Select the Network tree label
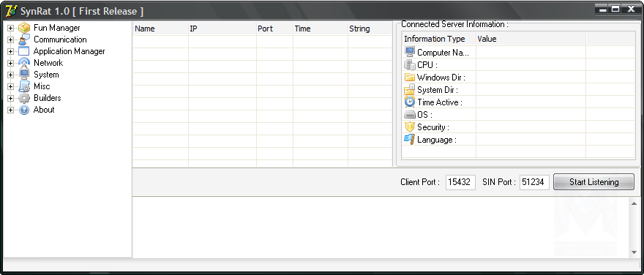This screenshot has height=275, width=644. point(48,63)
